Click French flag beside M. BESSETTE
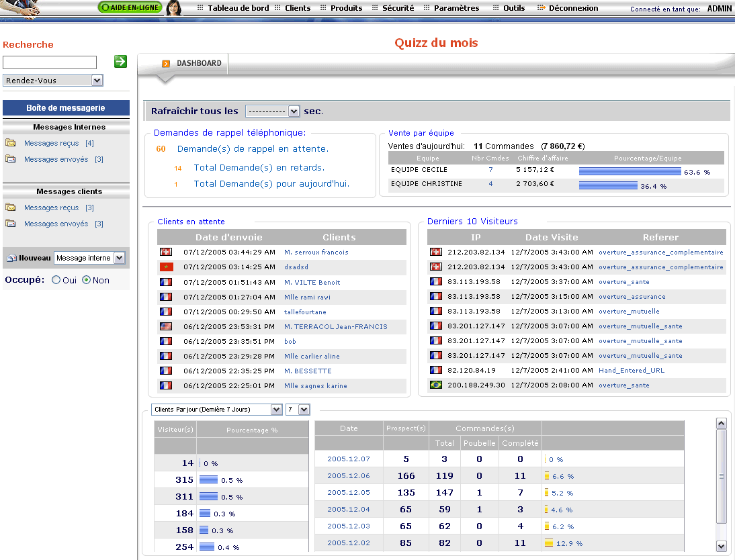Image resolution: width=735 pixels, height=560 pixels. click(166, 371)
